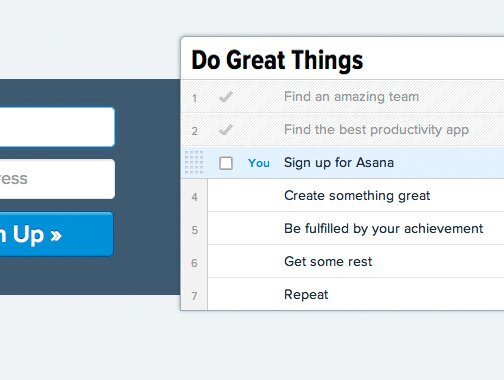Image resolution: width=504 pixels, height=380 pixels.
Task: Tick the checkbox next to Sign up for Asana
Action: coord(226,163)
